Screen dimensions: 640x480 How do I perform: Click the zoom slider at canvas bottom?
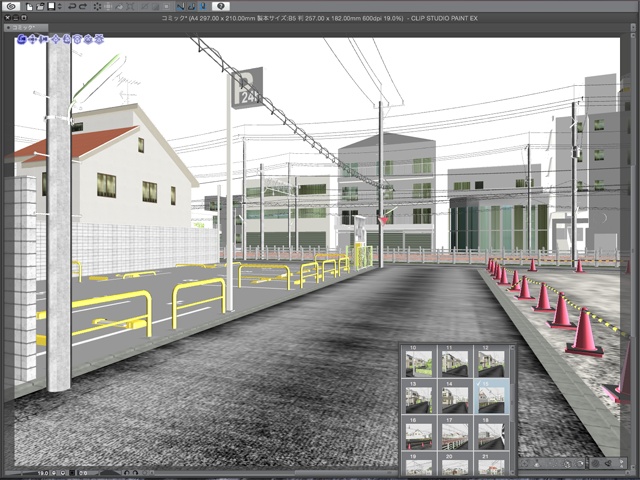24,473
